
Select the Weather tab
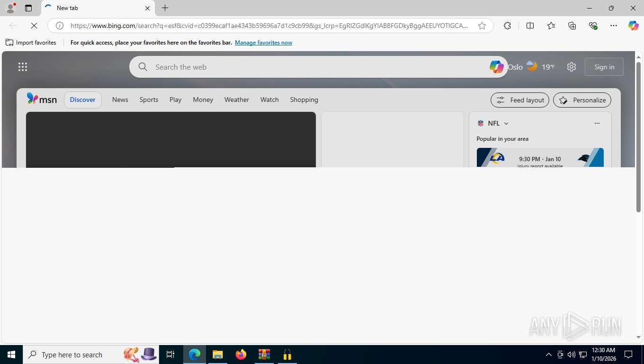click(237, 100)
